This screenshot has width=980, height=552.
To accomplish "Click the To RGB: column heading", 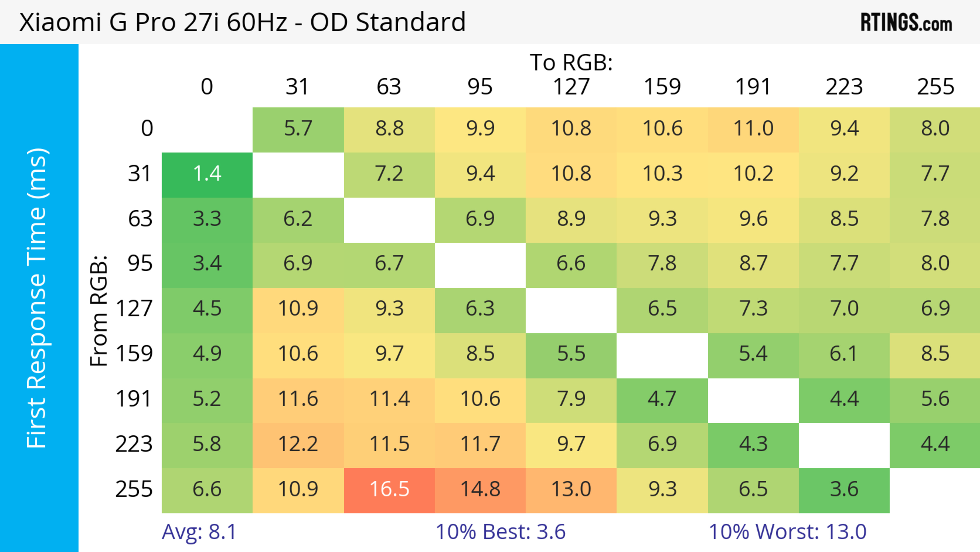I will click(x=571, y=62).
